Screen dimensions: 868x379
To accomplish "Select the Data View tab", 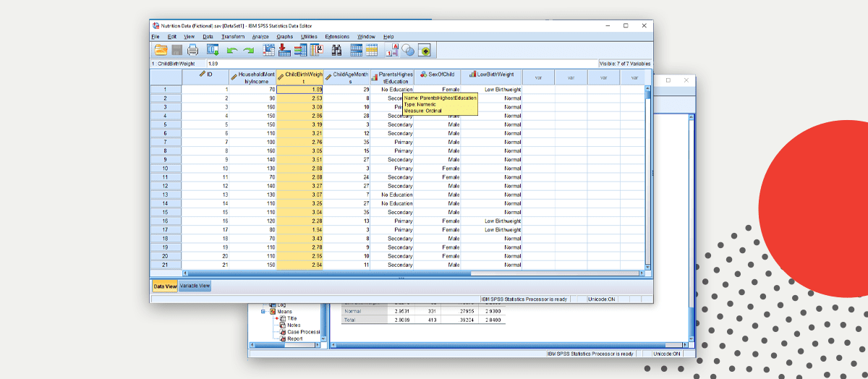I will pyautogui.click(x=165, y=286).
